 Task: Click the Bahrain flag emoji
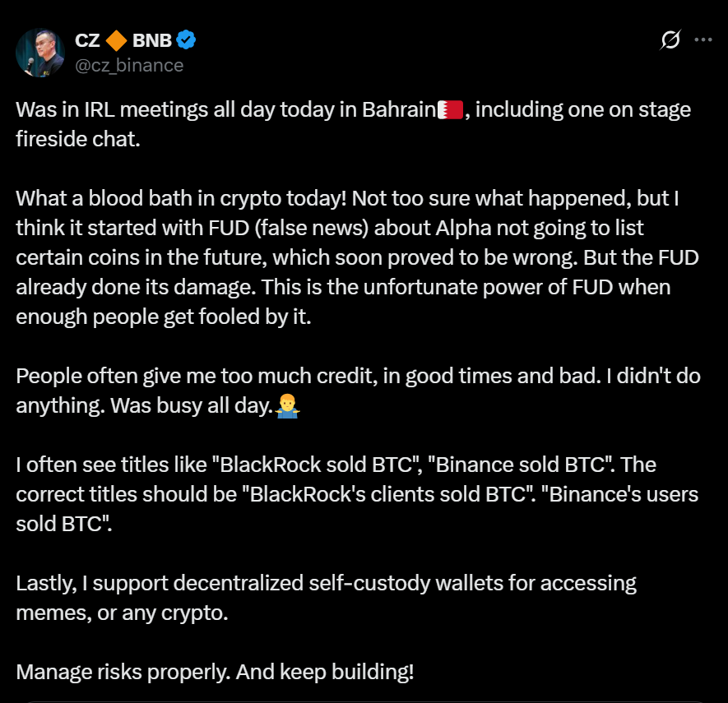451,109
